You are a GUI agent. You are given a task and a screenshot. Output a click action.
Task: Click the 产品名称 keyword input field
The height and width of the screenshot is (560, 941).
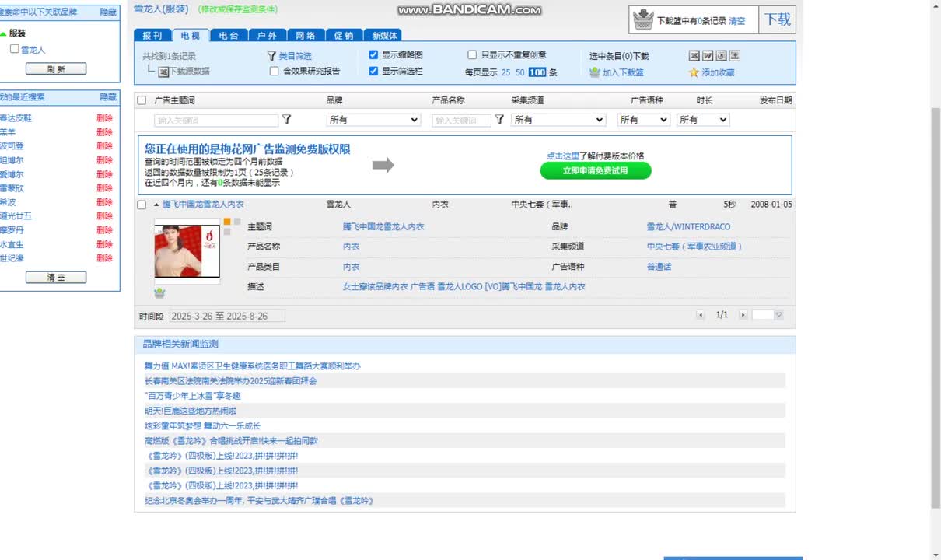(x=461, y=121)
